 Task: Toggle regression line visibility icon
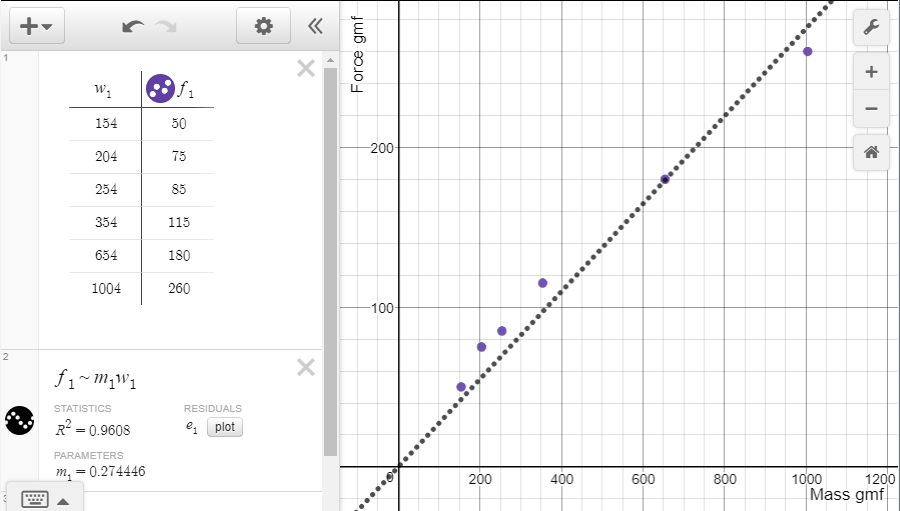[x=20, y=420]
